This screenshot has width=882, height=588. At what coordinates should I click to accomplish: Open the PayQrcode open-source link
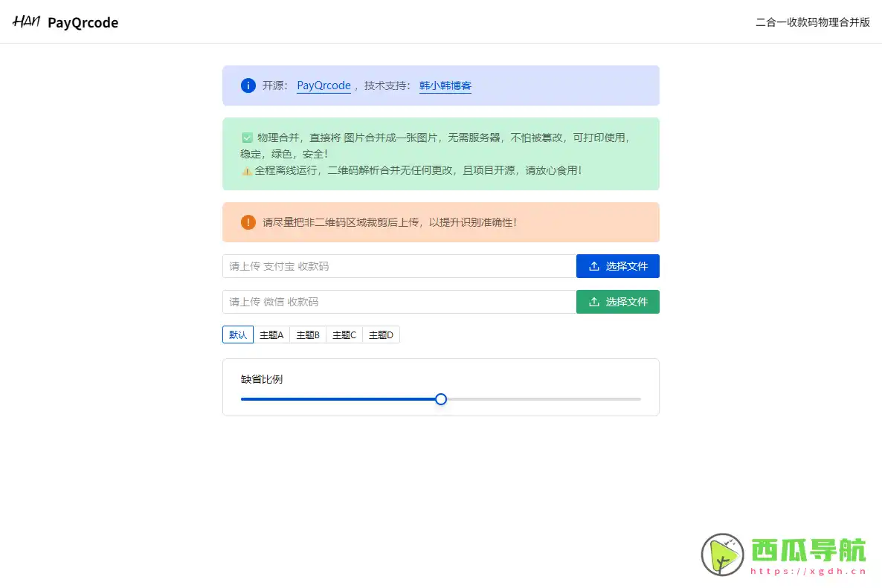pos(323,85)
